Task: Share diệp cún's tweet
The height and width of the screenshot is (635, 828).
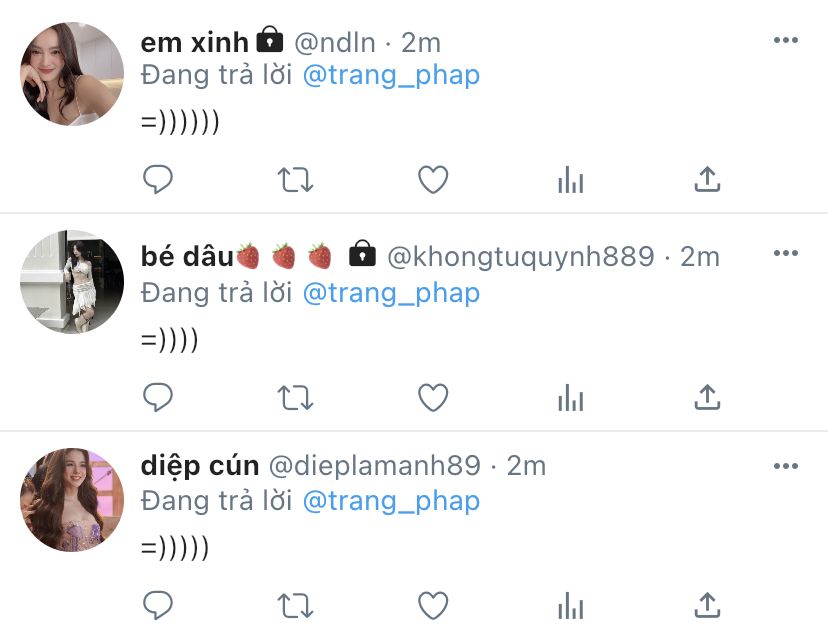Action: [x=707, y=605]
